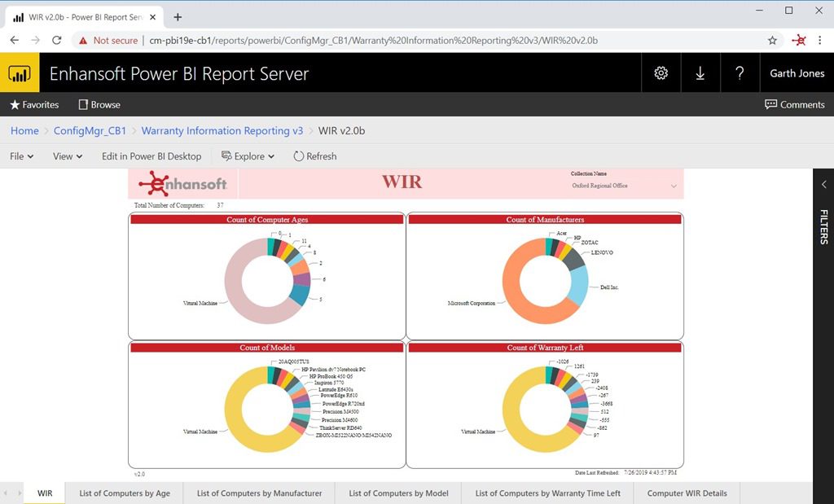Click Edit in Power BI Desktop
The image size is (834, 504).
coord(151,156)
